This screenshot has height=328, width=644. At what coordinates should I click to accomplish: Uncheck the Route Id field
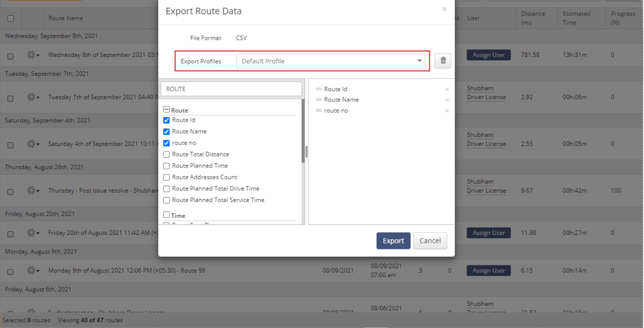166,120
